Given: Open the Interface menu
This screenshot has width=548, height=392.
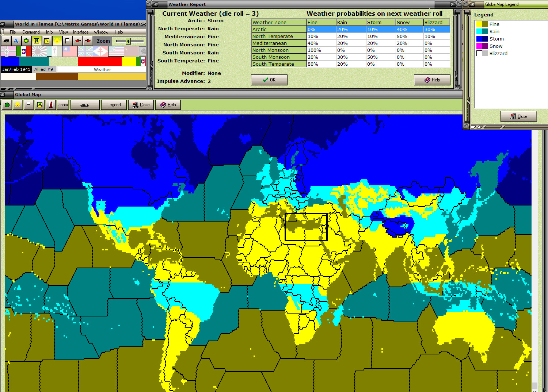Looking at the screenshot, I should click(x=81, y=32).
